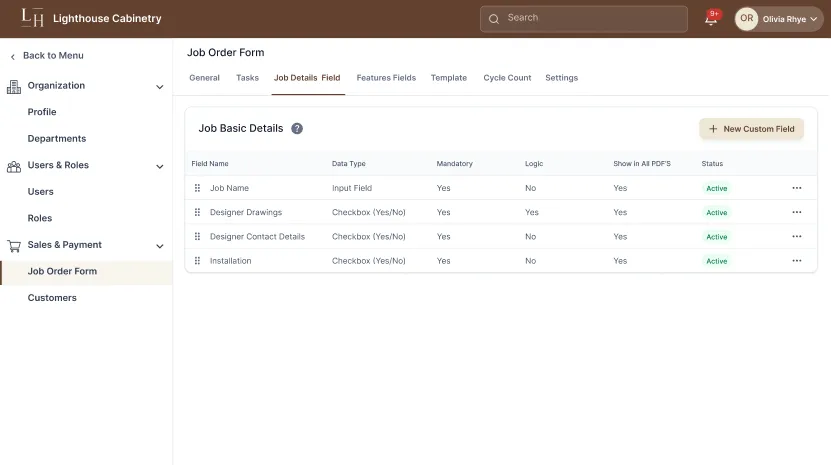
Task: Click the Lighthouse Cabinetry logo
Action: (x=33, y=18)
